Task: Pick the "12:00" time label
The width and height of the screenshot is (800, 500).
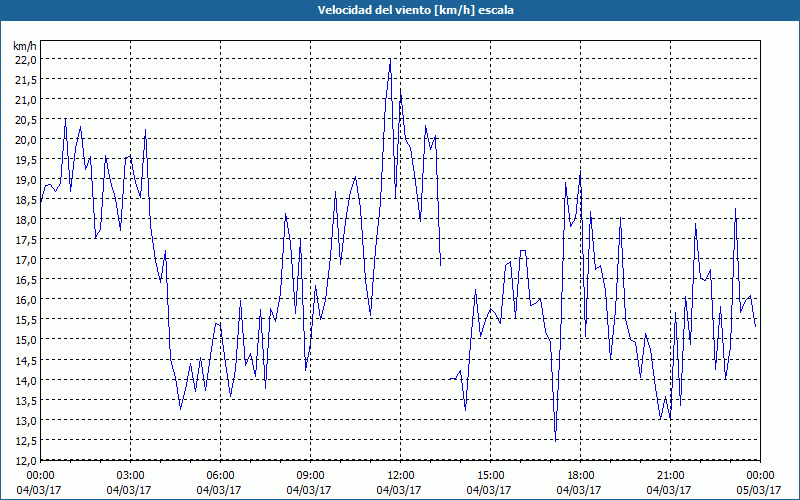Action: (401, 476)
